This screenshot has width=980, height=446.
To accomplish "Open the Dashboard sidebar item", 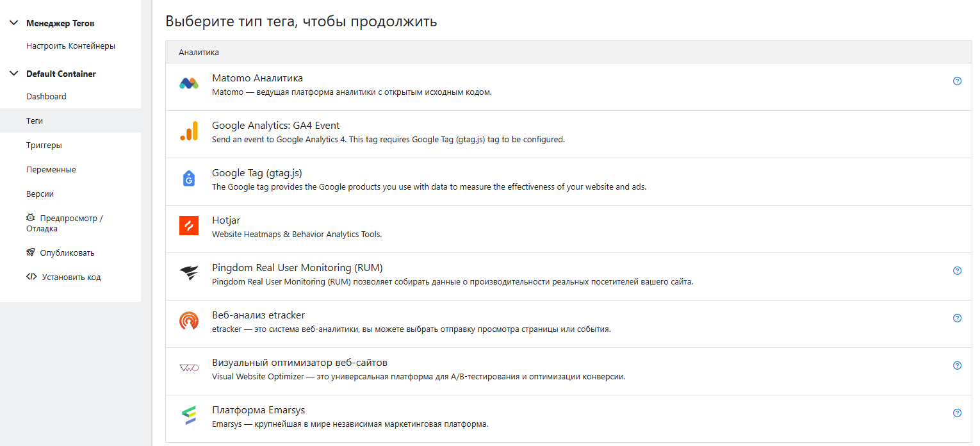I will click(46, 97).
